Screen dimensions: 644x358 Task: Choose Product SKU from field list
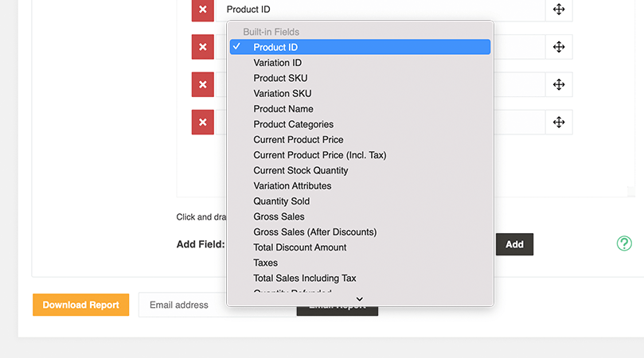(x=280, y=78)
